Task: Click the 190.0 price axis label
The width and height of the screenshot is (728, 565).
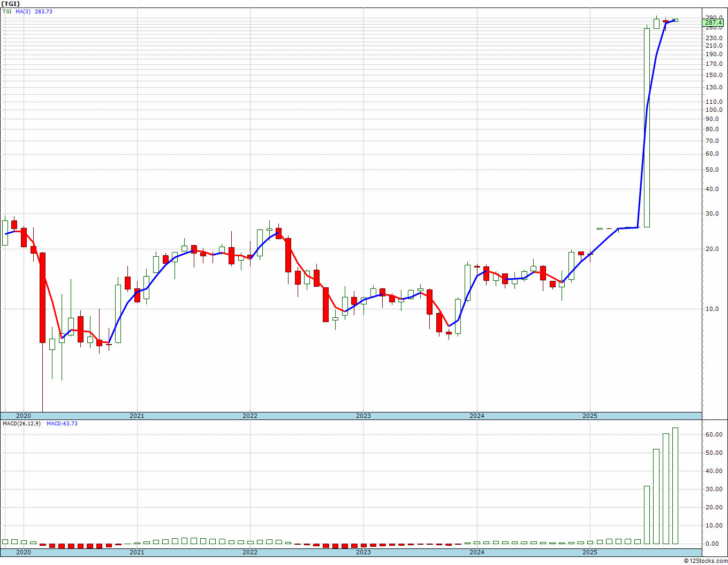Action: click(714, 54)
